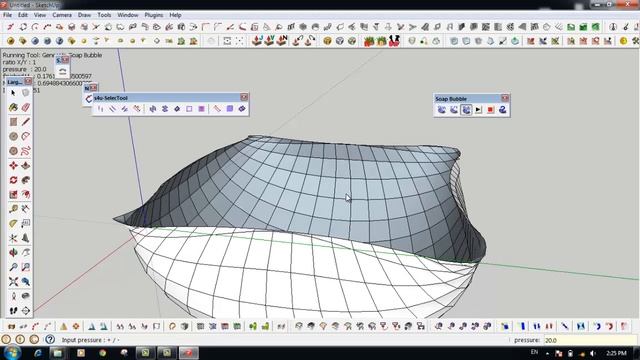Open the Tools menu
Viewport: 640px width, 360px height.
click(104, 15)
